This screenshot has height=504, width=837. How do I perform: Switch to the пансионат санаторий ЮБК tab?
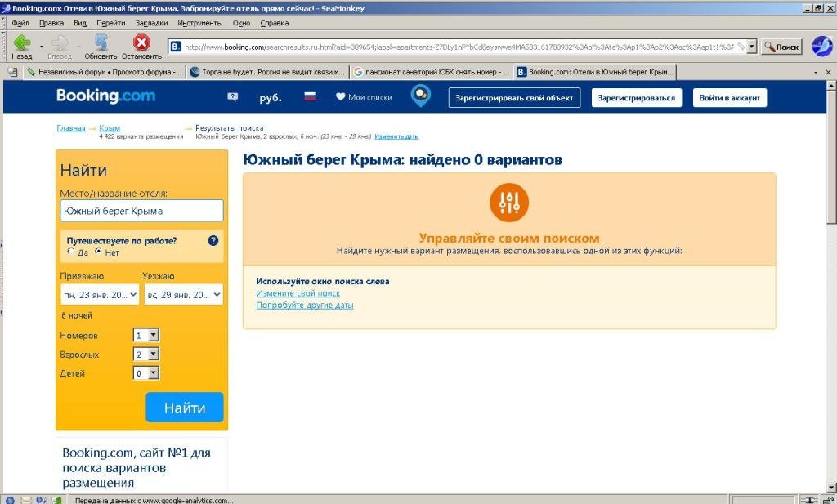[x=431, y=71]
